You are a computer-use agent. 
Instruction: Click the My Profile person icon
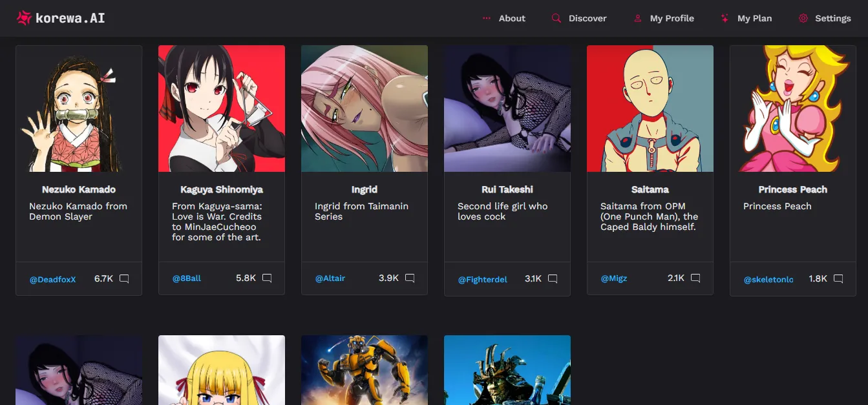tap(638, 18)
